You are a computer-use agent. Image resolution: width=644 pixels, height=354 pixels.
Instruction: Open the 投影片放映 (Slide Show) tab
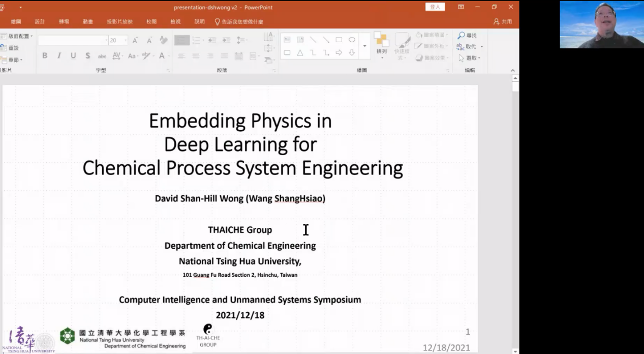tap(119, 21)
